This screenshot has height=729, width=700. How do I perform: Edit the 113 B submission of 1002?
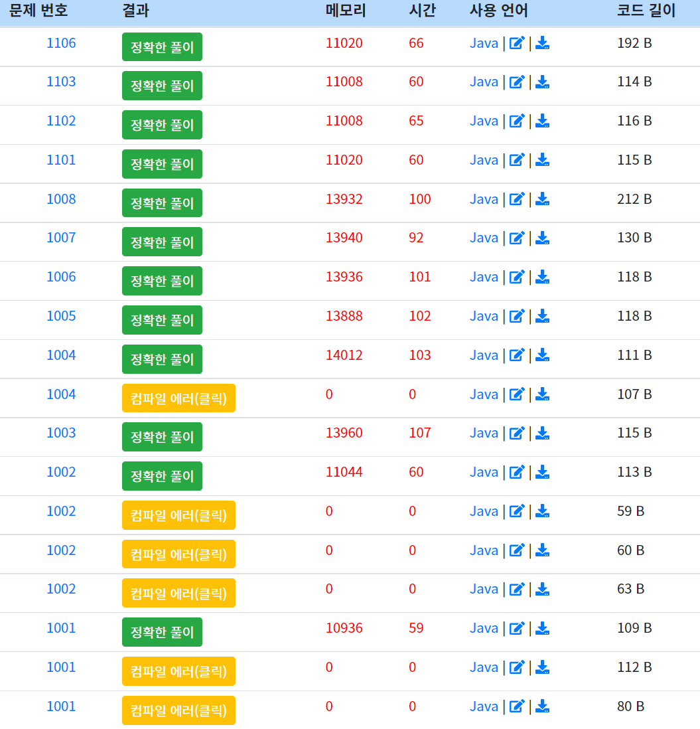click(517, 472)
